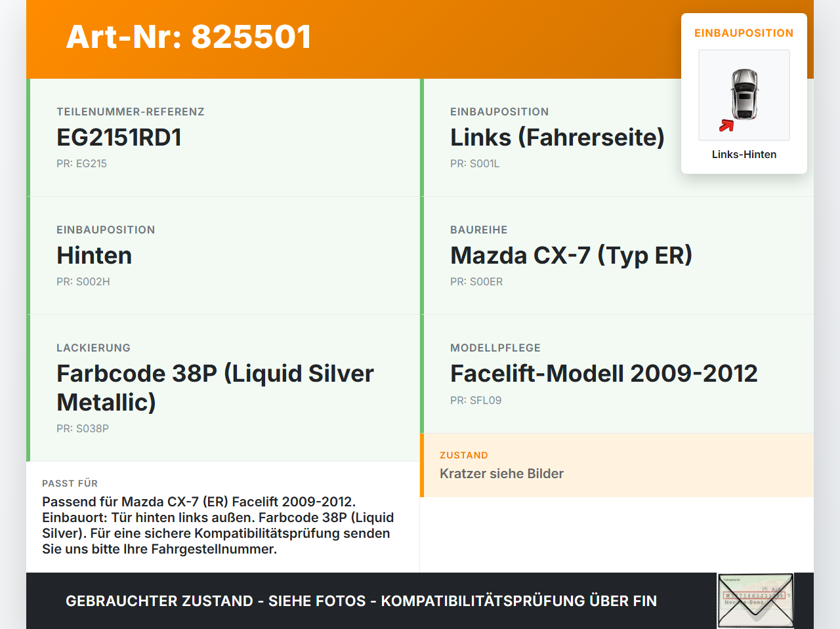Viewport: 840px width, 629px height.
Task: Click the Hinten position value
Action: tap(94, 255)
